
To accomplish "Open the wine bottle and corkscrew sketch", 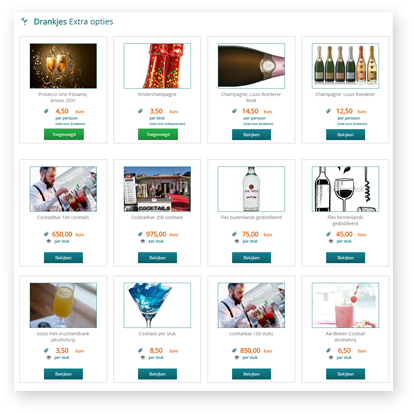I will (345, 189).
